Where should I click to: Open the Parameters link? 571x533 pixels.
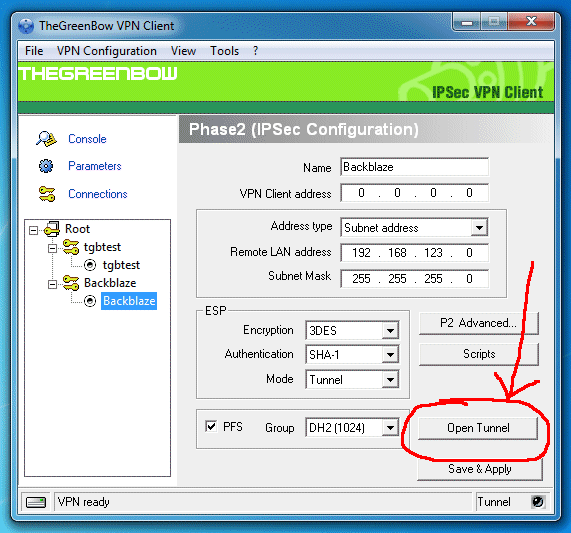pyautogui.click(x=95, y=166)
